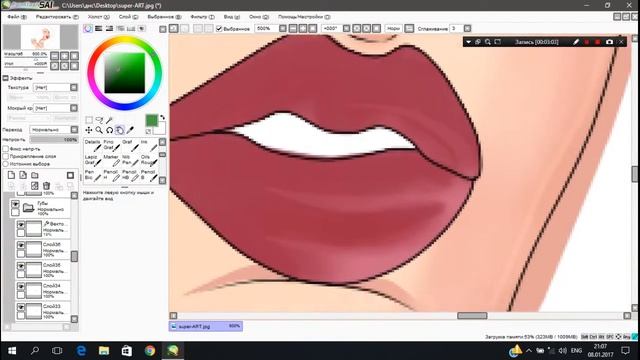Image resolution: width=640 pixels, height=360 pixels.
Task: Select the rotate canvas tool
Action: coord(109,130)
